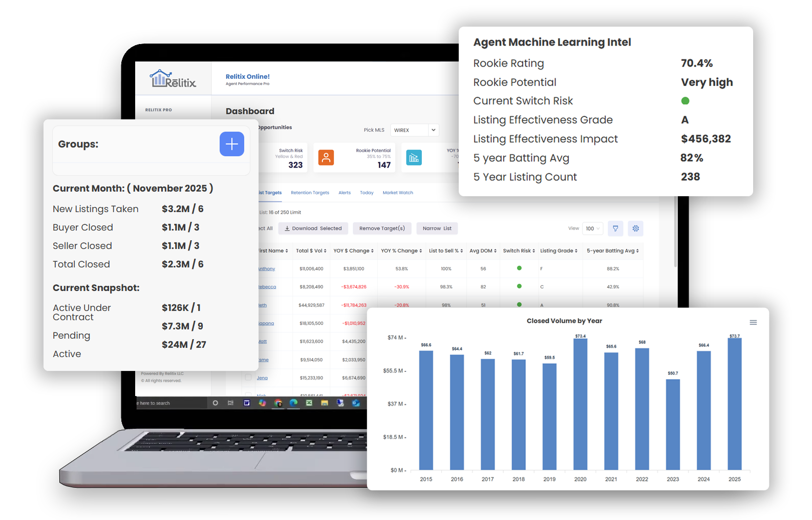Sort by List to Sell % column
812x520 pixels.
click(x=446, y=251)
